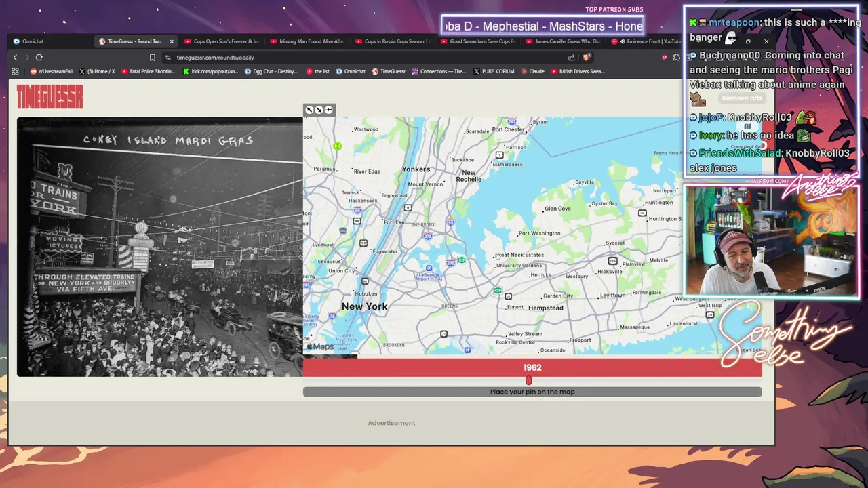Click the green marker near Paramus

[x=337, y=146]
